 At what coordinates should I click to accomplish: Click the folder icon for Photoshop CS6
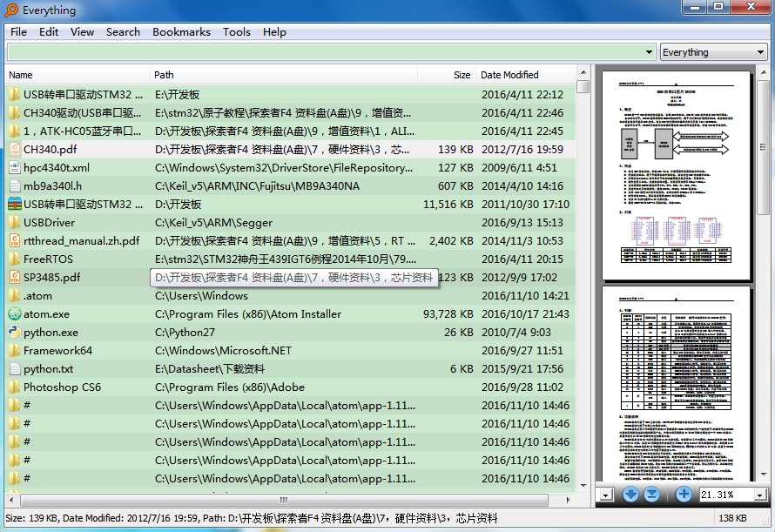click(x=15, y=387)
